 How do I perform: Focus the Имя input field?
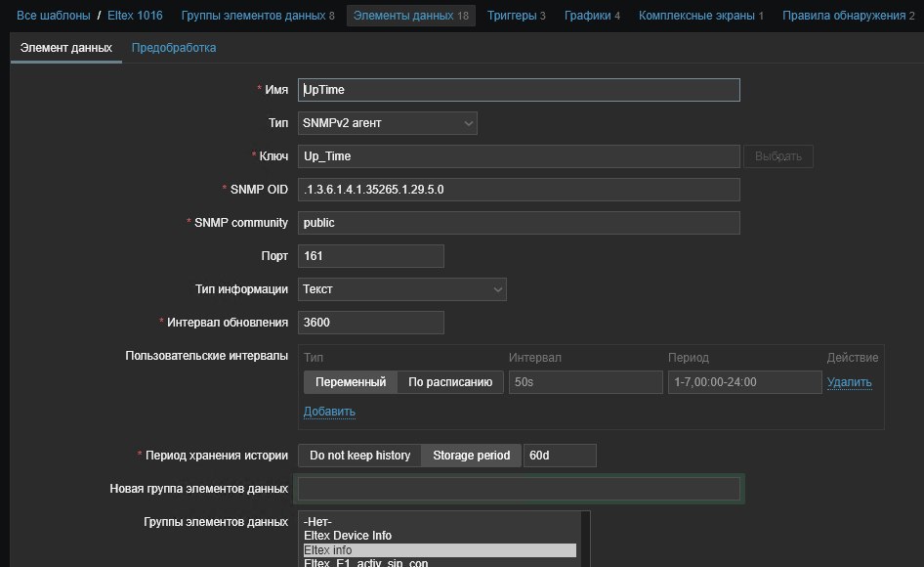pyautogui.click(x=518, y=90)
